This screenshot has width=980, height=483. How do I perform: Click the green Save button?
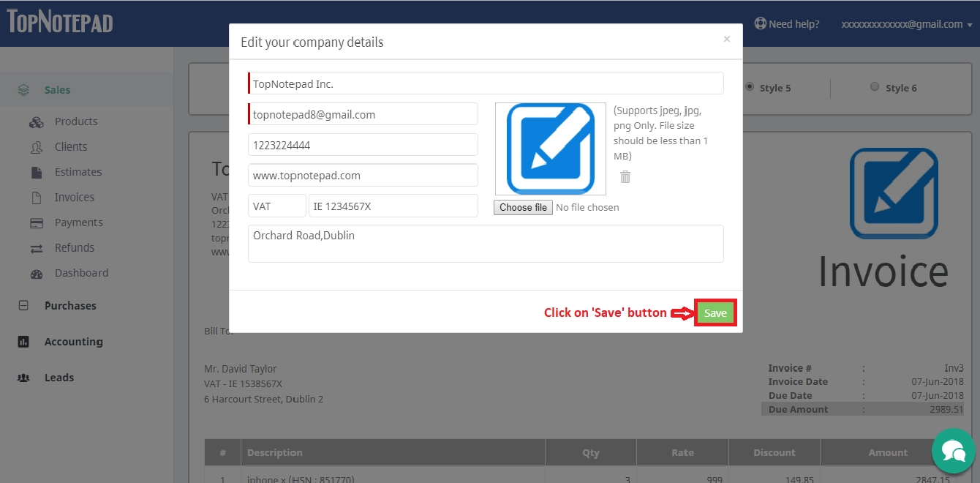tap(715, 313)
